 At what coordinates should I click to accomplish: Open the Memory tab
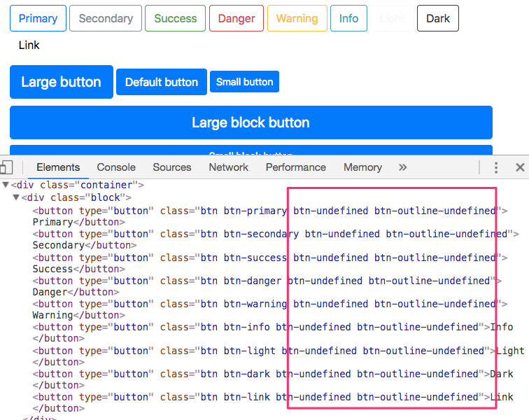click(362, 167)
